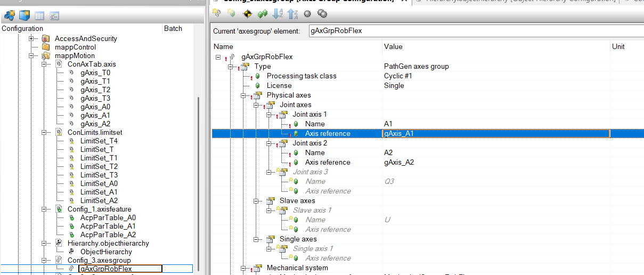Click the Config_1.axisfeature file icon

[x=59, y=209]
